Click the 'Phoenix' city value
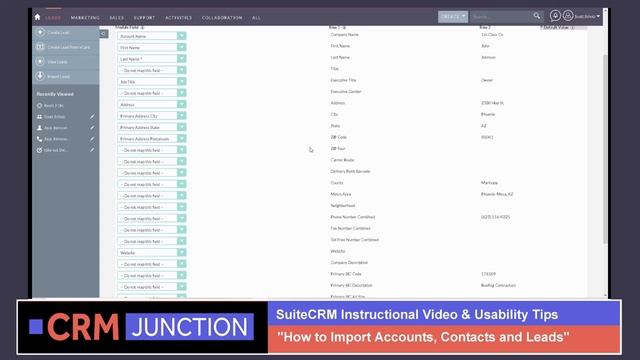The image size is (640, 360). tap(488, 115)
